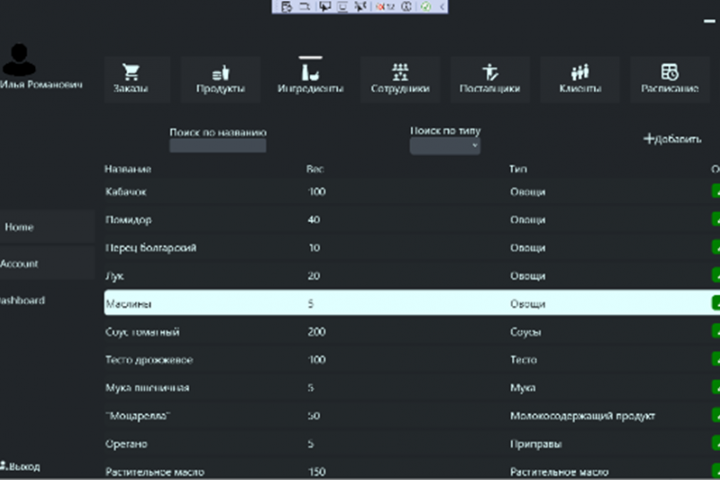Click the Выход logout link

coord(20,466)
